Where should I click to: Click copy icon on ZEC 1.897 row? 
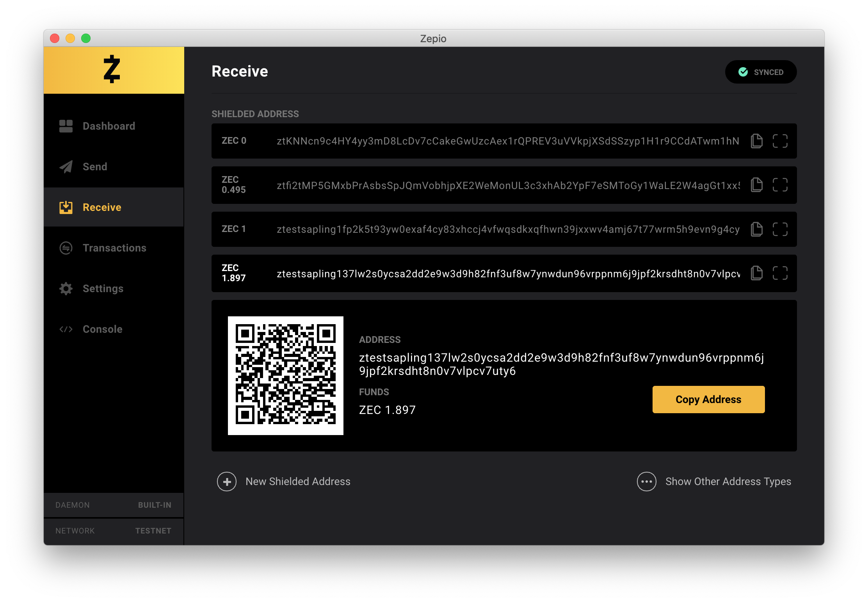pyautogui.click(x=756, y=273)
